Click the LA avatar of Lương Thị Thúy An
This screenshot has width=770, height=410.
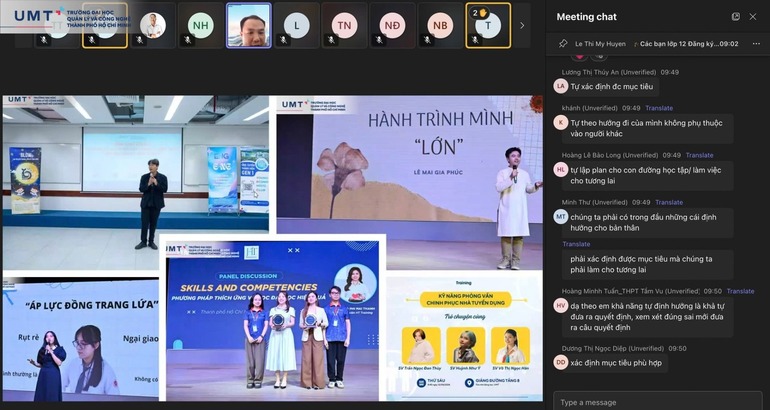pos(561,86)
